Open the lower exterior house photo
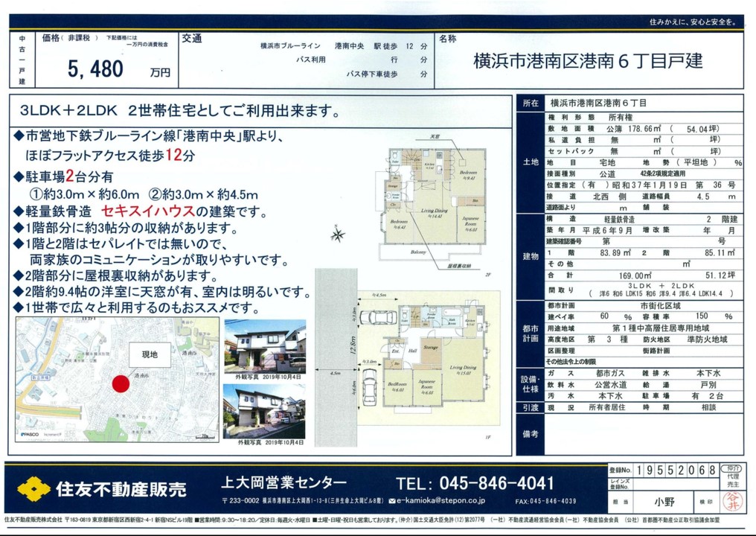This screenshot has height=536, width=756. coord(265,410)
